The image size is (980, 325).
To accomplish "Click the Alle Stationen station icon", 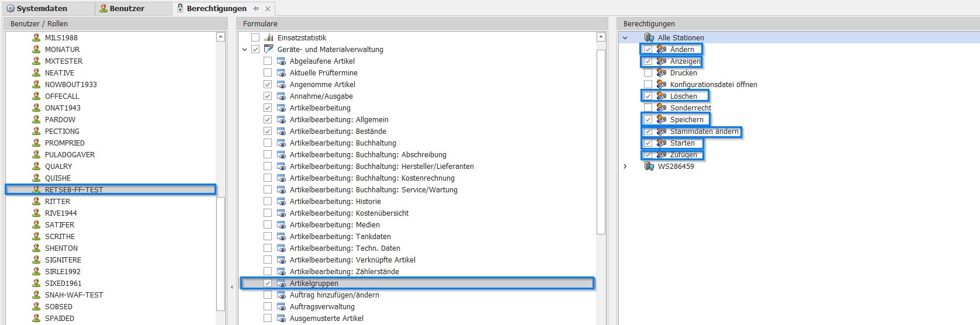I will tap(649, 37).
